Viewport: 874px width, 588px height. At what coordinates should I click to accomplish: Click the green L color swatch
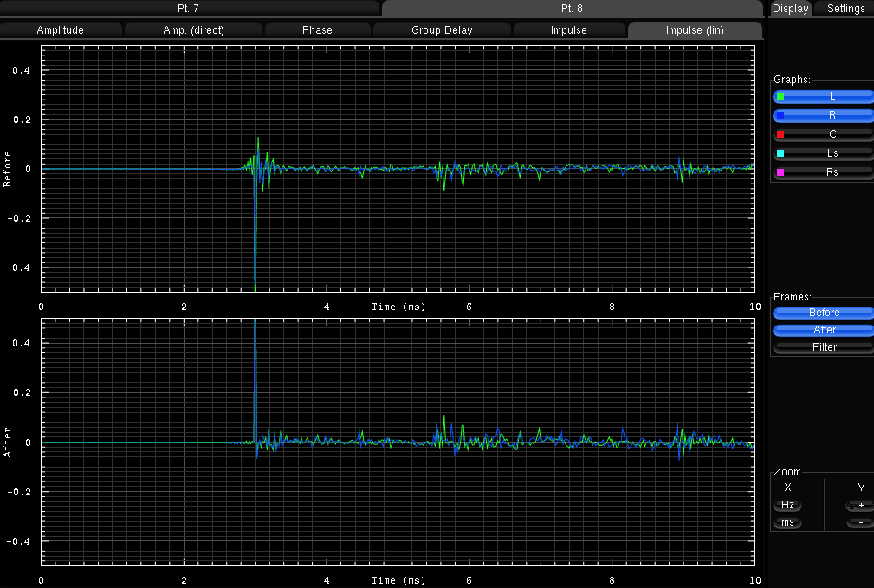click(x=780, y=96)
